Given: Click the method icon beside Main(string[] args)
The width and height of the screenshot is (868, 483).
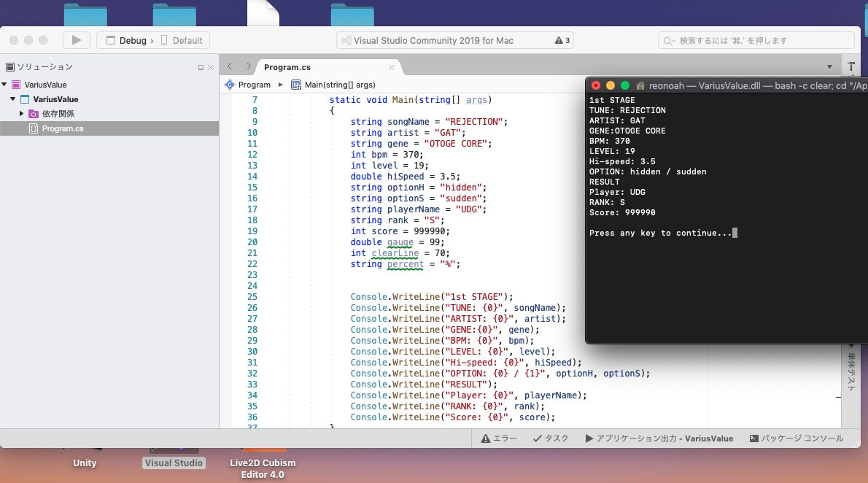Looking at the screenshot, I should (296, 85).
